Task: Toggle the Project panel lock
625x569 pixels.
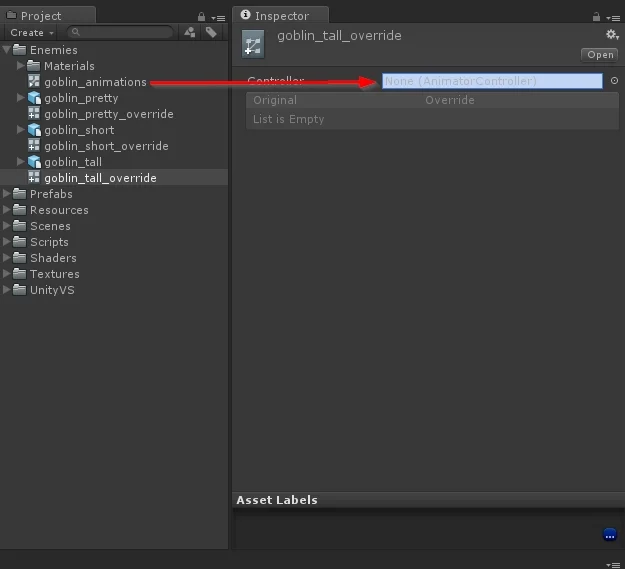Action: tap(201, 17)
